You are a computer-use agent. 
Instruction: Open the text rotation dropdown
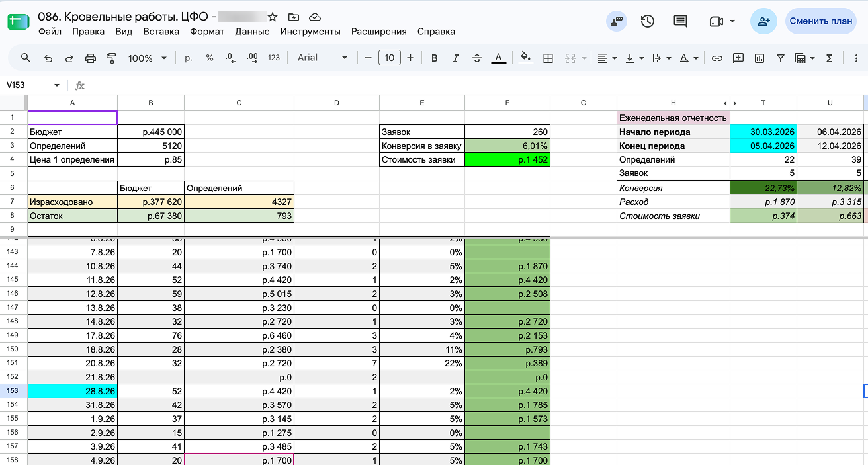tap(689, 58)
